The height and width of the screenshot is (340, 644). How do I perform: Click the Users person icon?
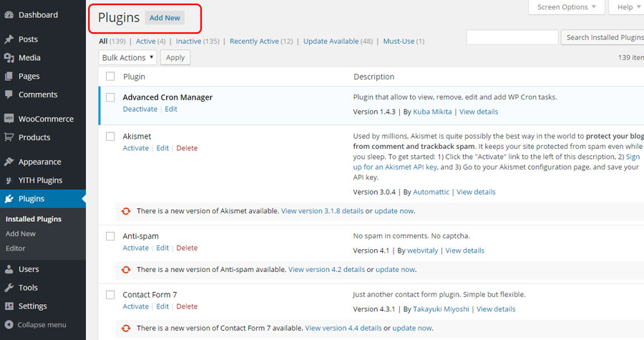9,269
